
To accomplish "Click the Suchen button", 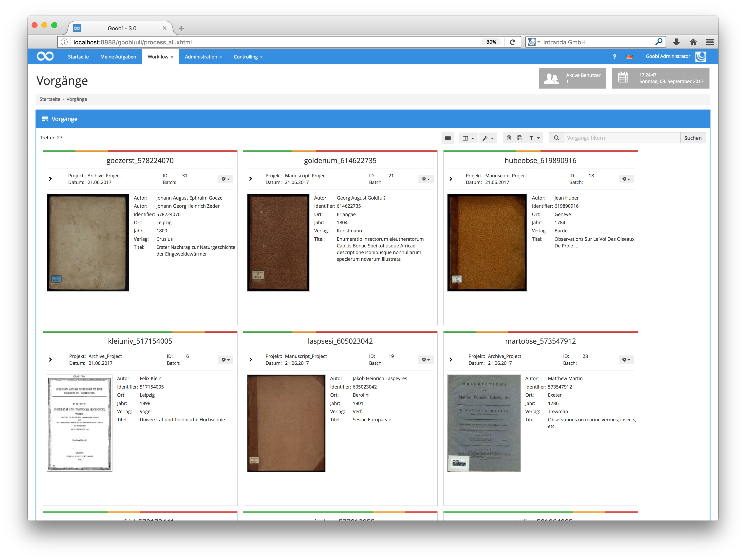I will [x=693, y=138].
